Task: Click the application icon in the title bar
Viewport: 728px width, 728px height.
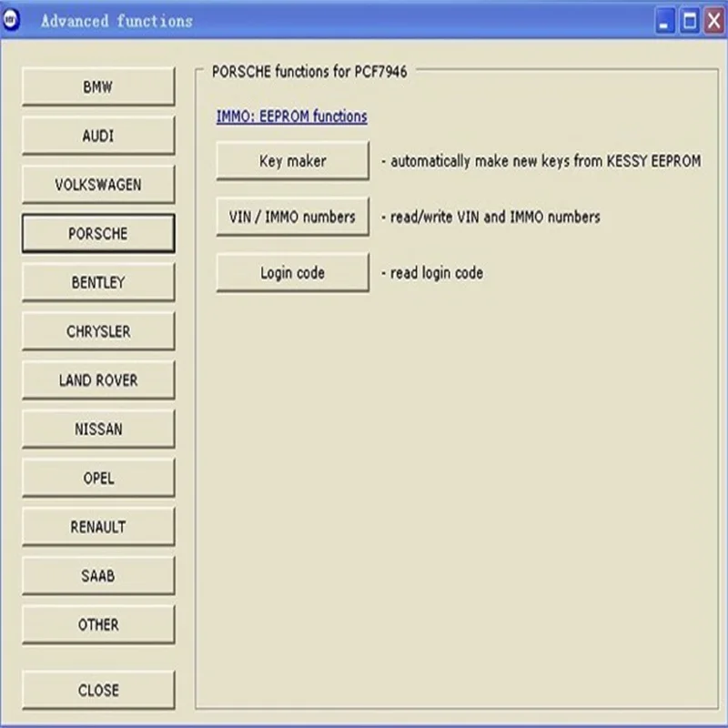Action: click(10, 20)
